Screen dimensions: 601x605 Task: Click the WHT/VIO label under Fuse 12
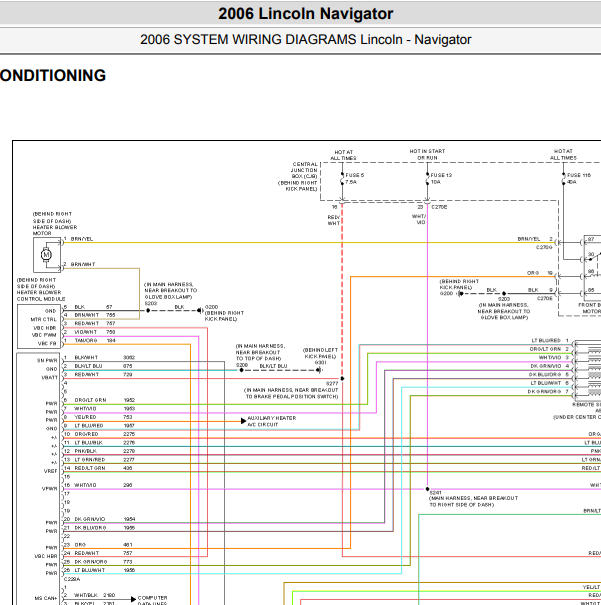[x=419, y=219]
